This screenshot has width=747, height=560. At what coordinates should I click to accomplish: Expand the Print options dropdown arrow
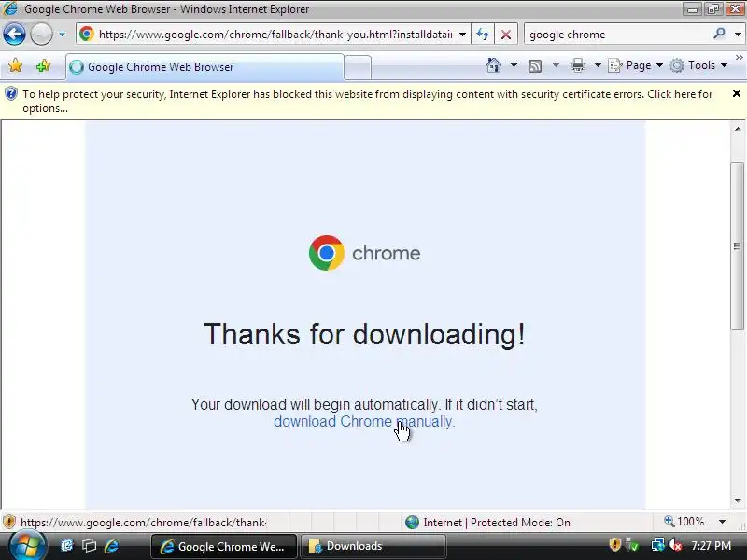tap(598, 65)
